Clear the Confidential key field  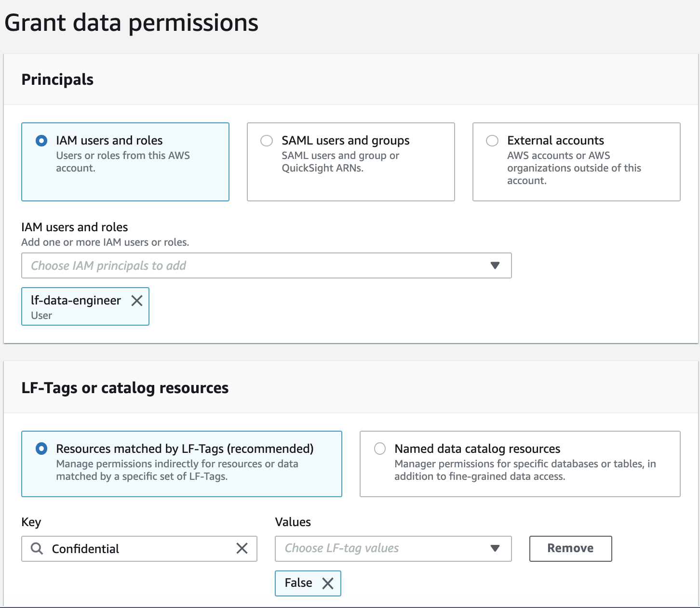coord(242,548)
